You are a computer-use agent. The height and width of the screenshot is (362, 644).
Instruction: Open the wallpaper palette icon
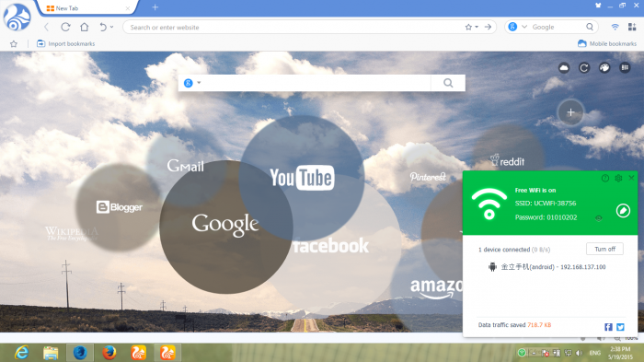tap(604, 68)
